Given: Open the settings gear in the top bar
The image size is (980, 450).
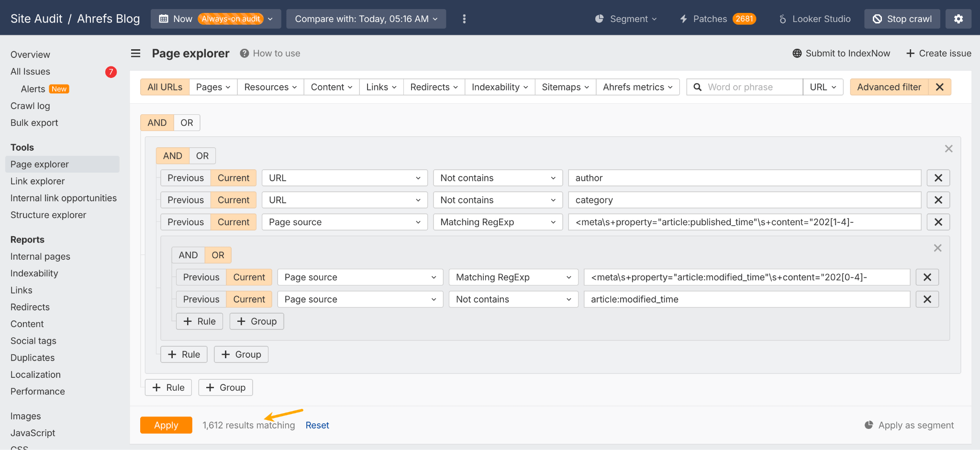Looking at the screenshot, I should 958,19.
